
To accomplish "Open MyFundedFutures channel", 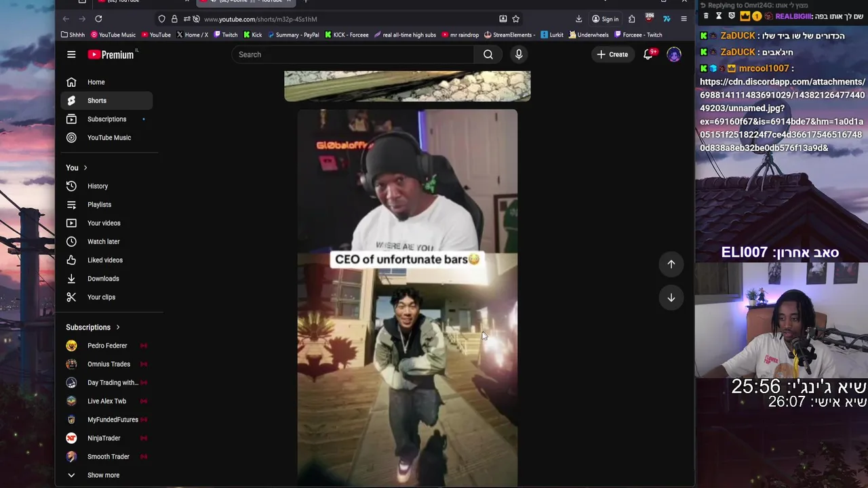I will click(x=106, y=420).
